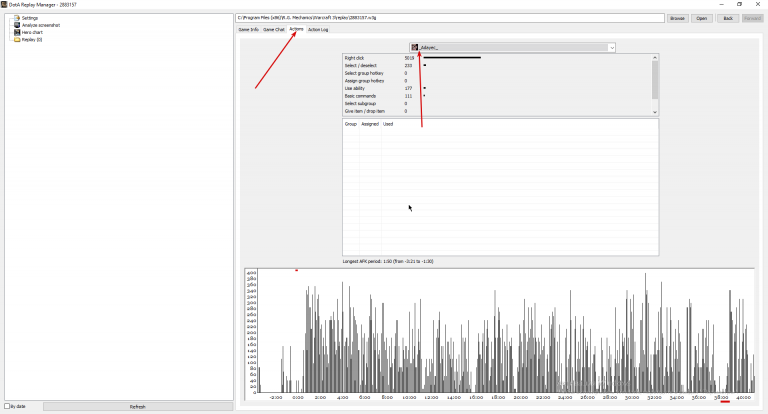Click the DotA Replay Manager title icon

4,4
